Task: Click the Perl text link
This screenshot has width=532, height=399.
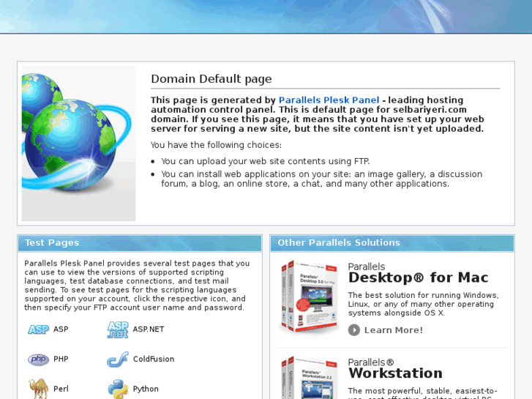Action: coord(61,389)
